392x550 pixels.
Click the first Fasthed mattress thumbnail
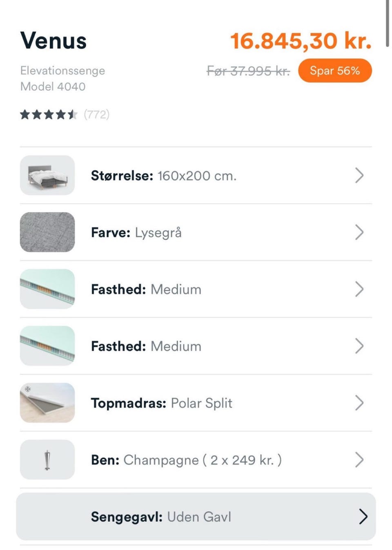point(47,289)
